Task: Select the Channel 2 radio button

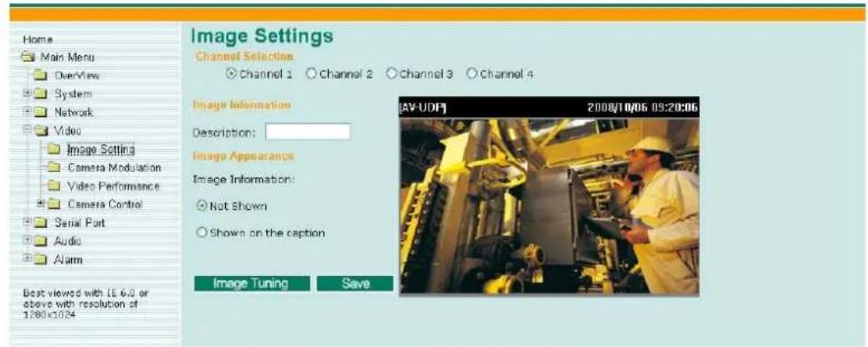Action: (x=311, y=74)
